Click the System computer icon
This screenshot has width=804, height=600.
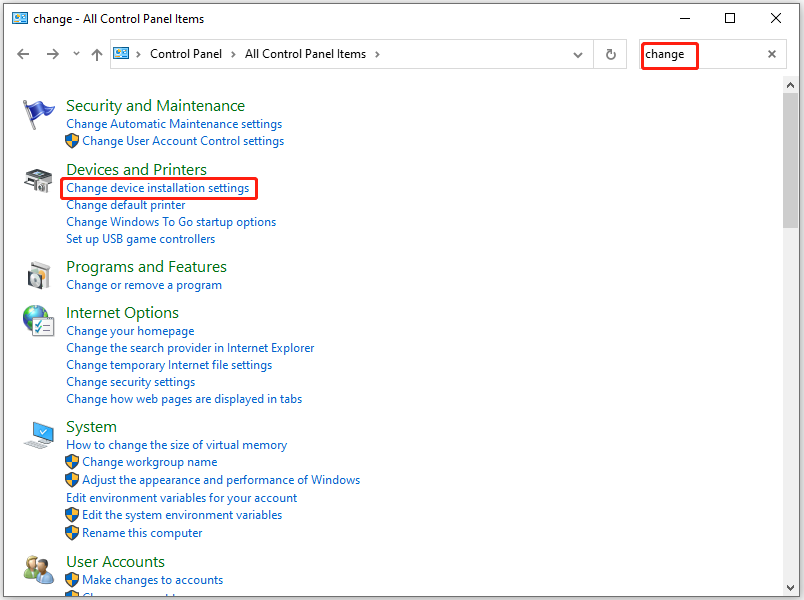click(39, 435)
